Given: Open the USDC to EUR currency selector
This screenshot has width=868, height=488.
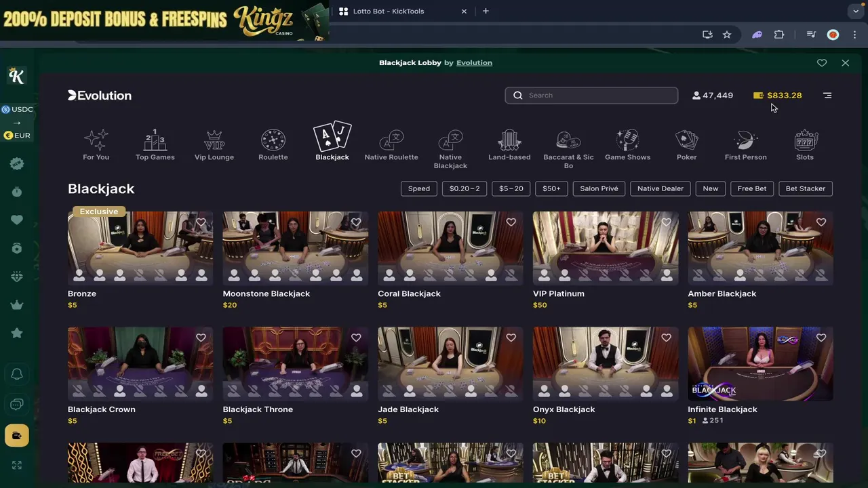Looking at the screenshot, I should point(18,122).
